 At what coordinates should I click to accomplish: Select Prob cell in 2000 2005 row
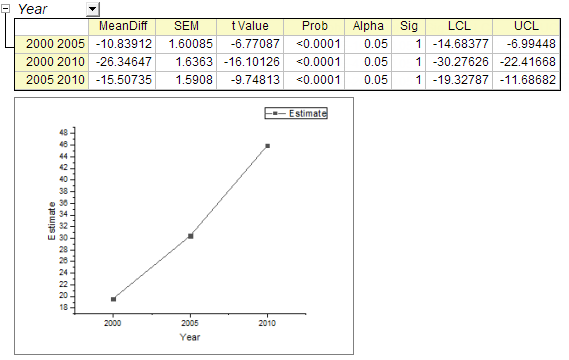pos(314,44)
